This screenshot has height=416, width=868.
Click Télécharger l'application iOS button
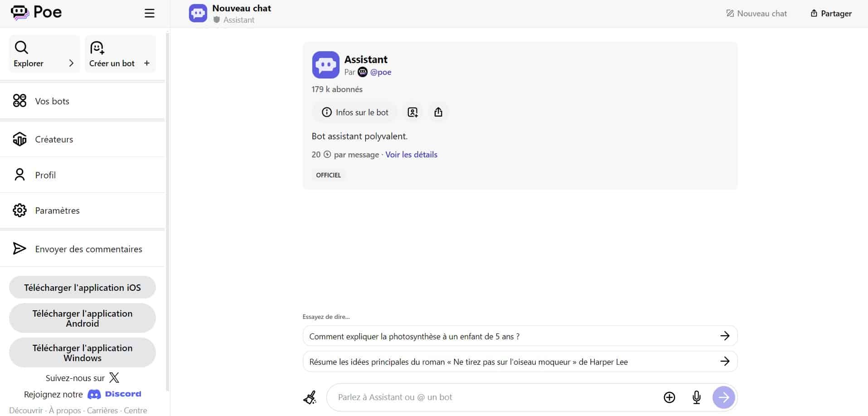pos(82,288)
